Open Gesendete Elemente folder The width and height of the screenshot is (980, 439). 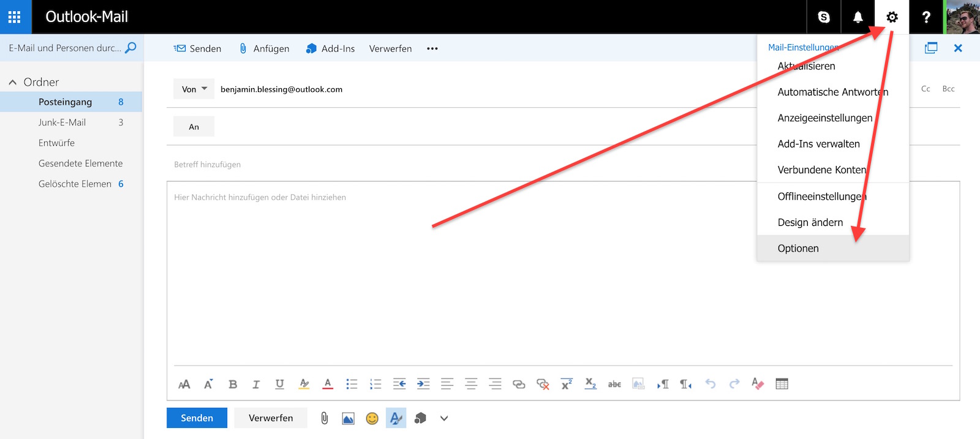(71, 163)
